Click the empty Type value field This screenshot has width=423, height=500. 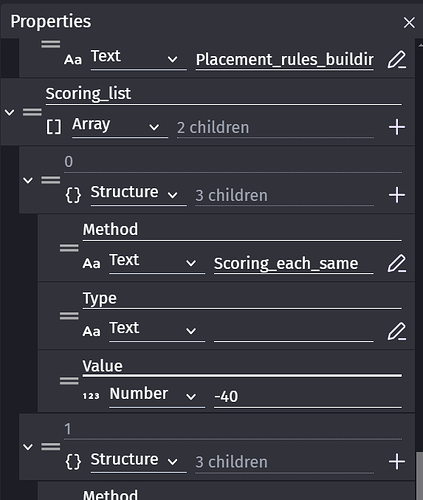click(x=293, y=332)
